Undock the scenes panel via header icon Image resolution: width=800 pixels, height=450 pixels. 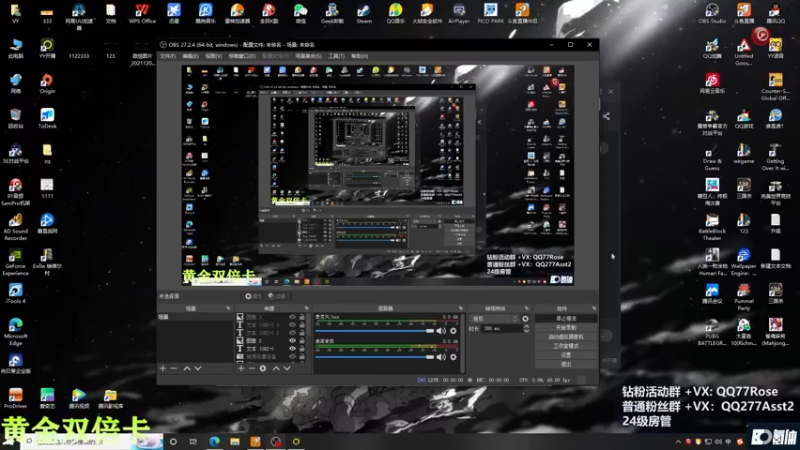click(x=228, y=308)
